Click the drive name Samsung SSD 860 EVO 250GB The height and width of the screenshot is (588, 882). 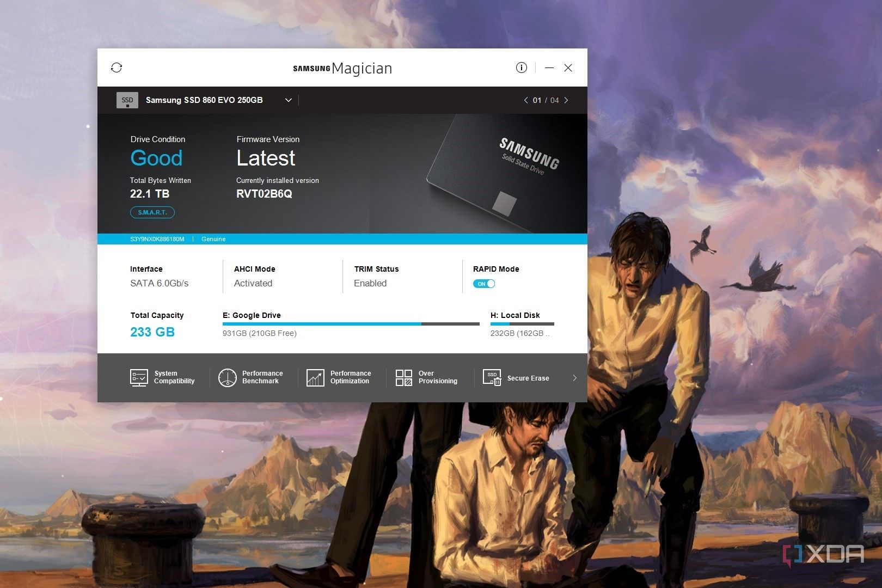[x=204, y=100]
